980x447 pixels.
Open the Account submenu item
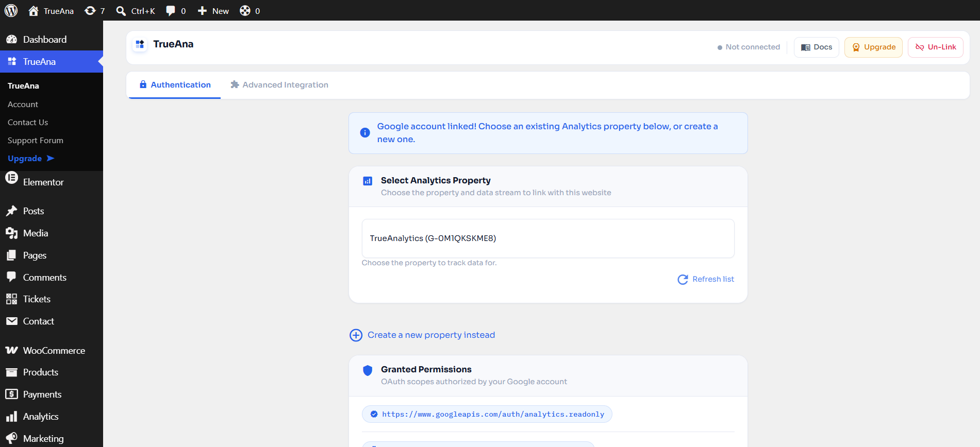23,105
